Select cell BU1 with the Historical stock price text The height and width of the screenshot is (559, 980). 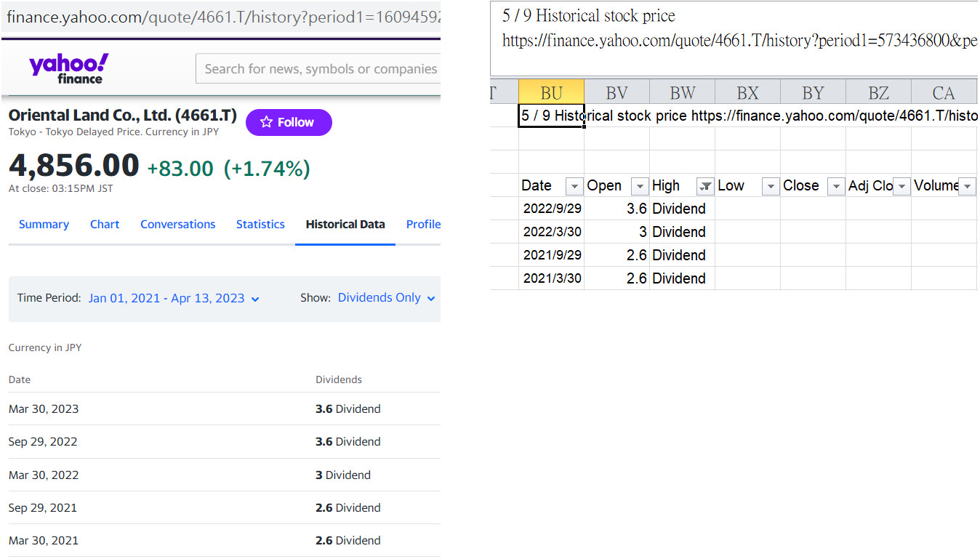point(552,116)
